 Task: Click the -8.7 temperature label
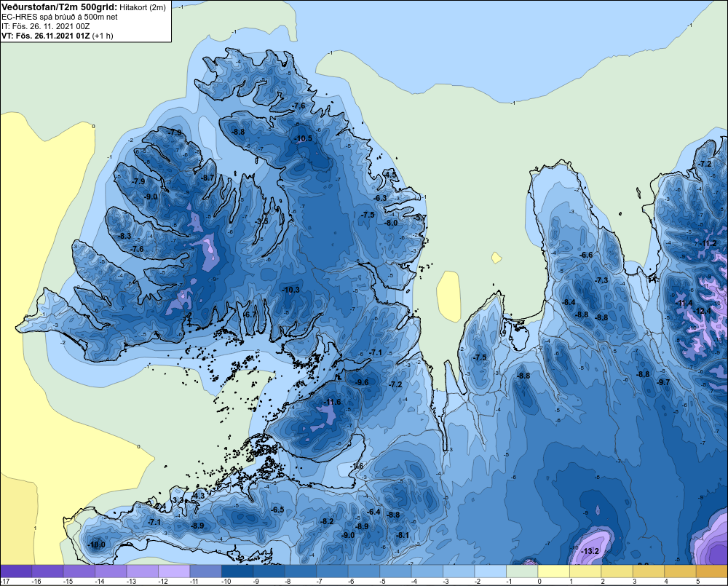pos(207,178)
